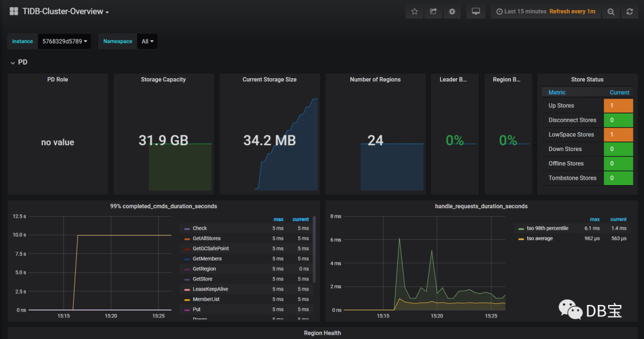Open the Region B... panel title
The width and height of the screenshot is (644, 339).
tap(506, 79)
